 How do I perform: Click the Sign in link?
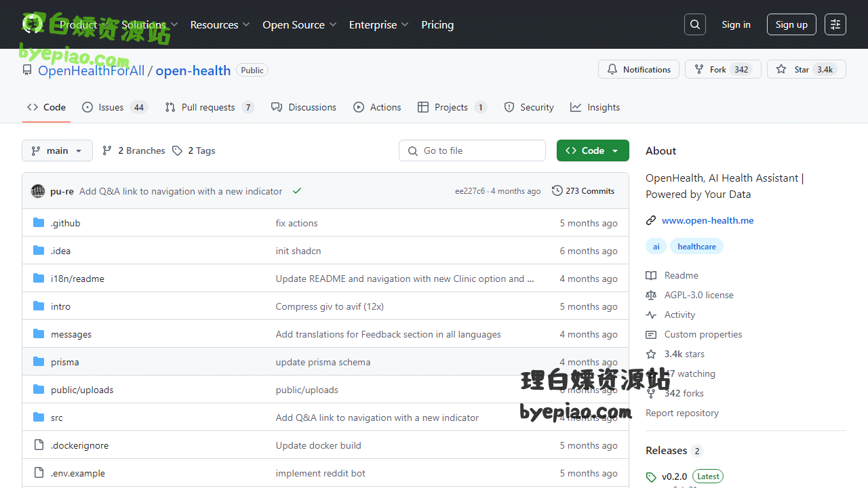[736, 24]
